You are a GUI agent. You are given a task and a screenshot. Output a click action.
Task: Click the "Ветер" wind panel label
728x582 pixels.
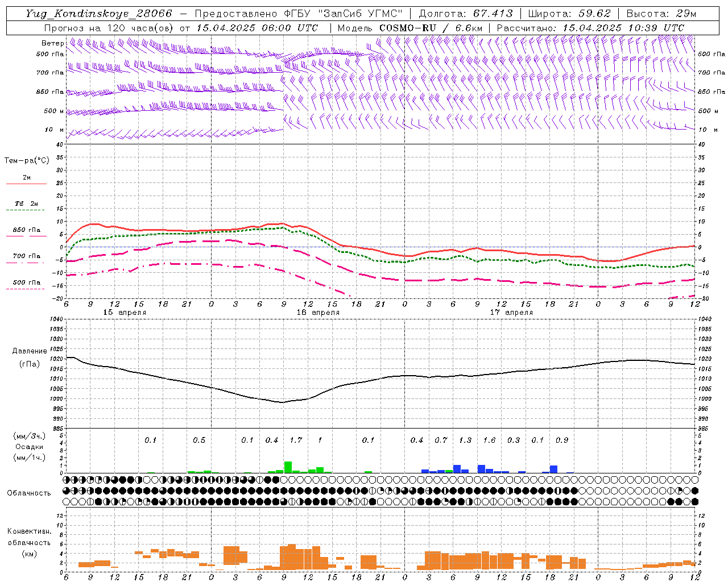(52, 43)
